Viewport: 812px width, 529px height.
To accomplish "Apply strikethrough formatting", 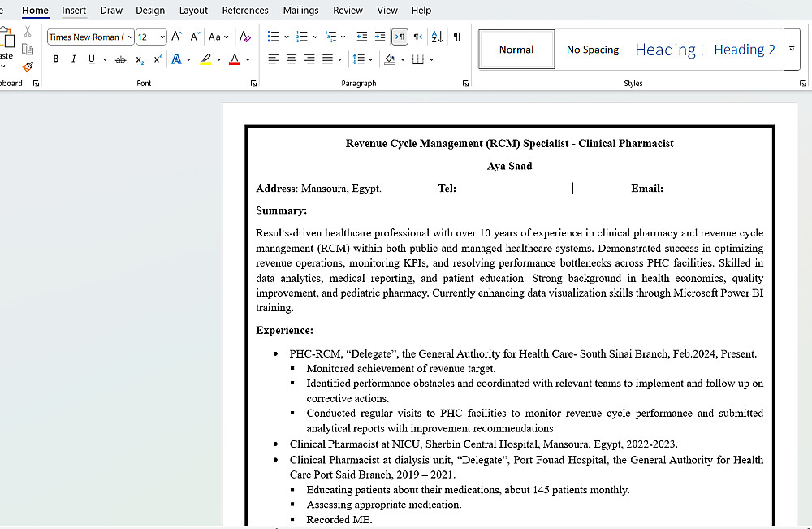I will click(x=120, y=59).
